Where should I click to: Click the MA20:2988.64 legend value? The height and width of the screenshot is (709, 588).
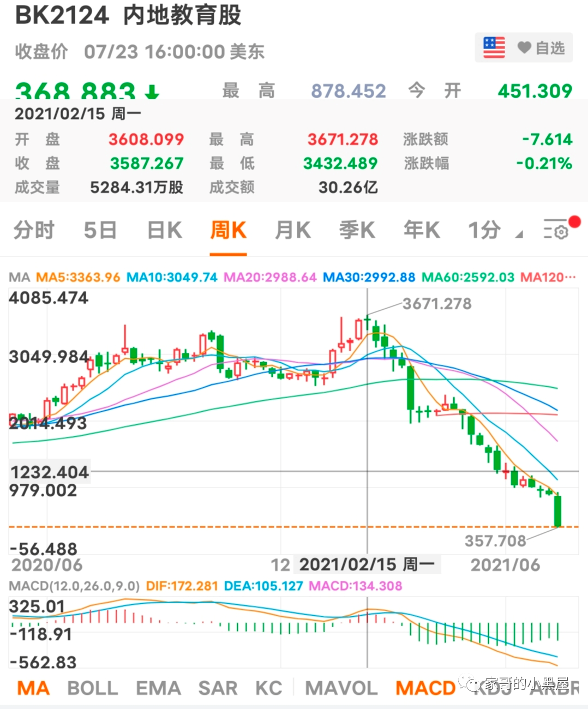pyautogui.click(x=270, y=277)
